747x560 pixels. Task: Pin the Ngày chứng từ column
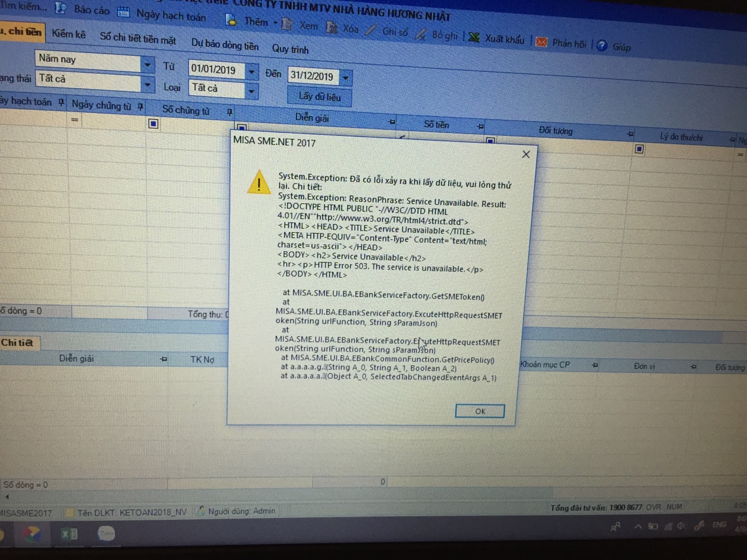(140, 106)
